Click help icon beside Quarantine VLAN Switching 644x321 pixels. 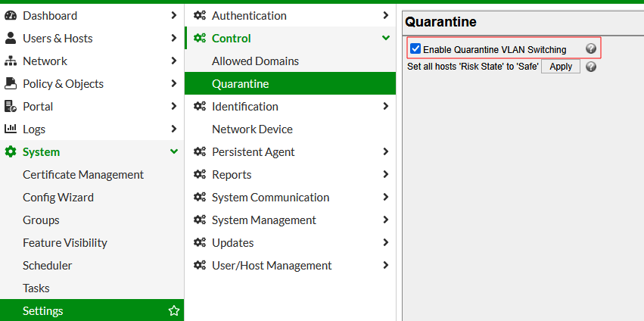[591, 49]
